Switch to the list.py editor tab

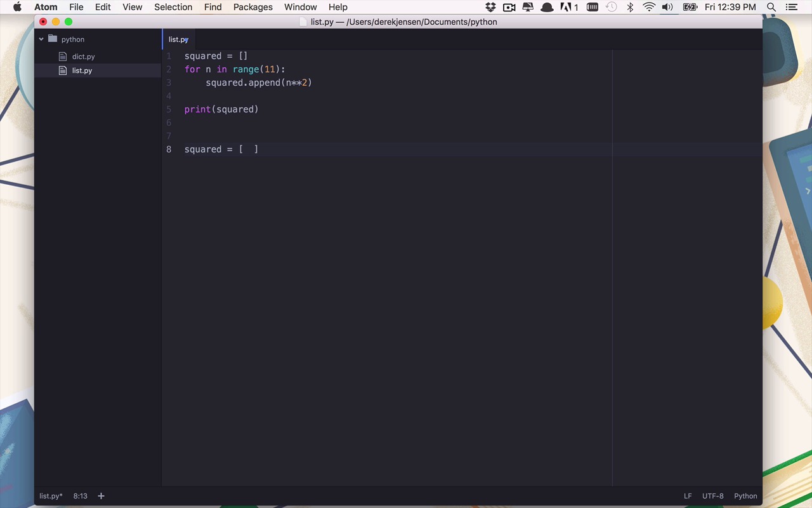[x=178, y=39]
